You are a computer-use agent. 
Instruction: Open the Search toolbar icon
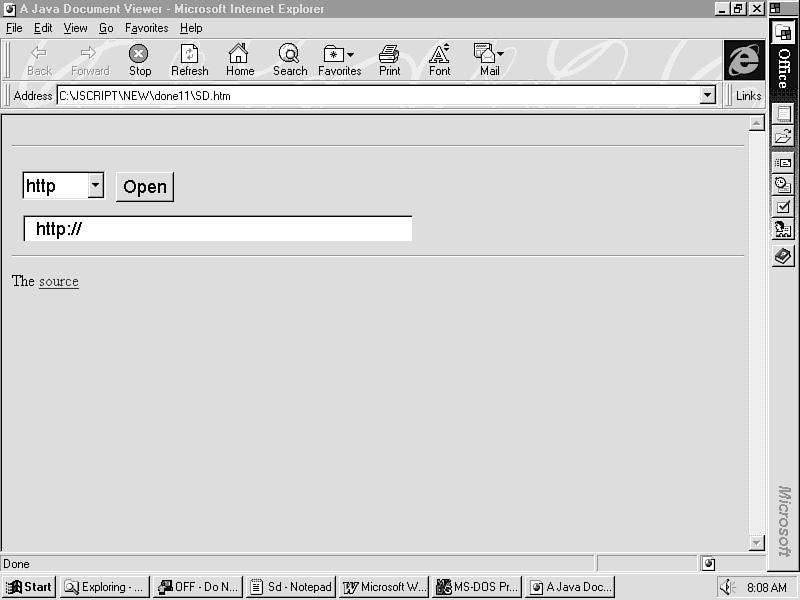pos(290,60)
